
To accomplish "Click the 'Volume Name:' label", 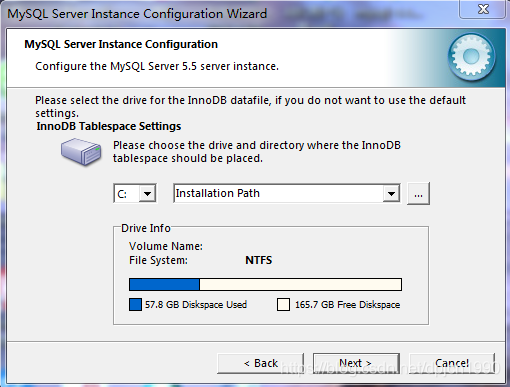I will click(166, 246).
